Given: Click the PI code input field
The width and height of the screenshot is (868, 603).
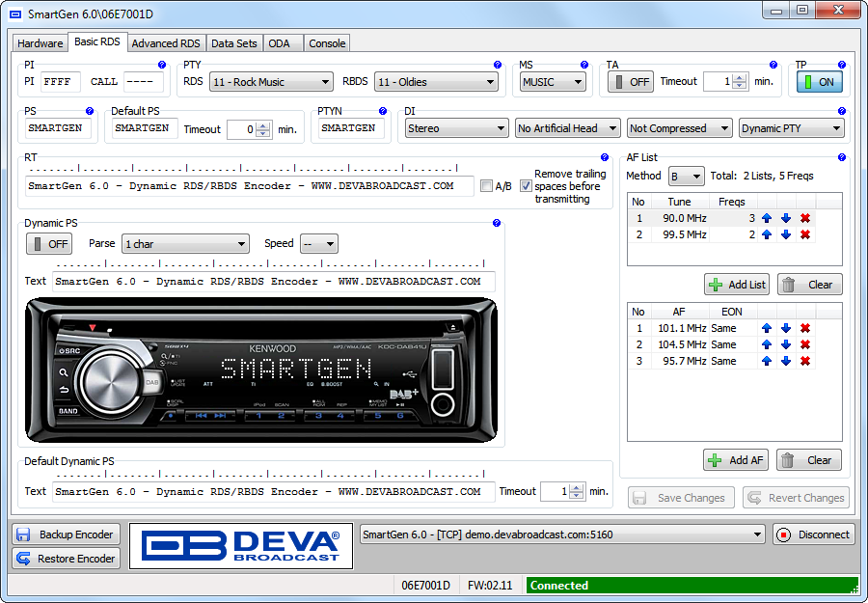Looking at the screenshot, I should click(61, 82).
